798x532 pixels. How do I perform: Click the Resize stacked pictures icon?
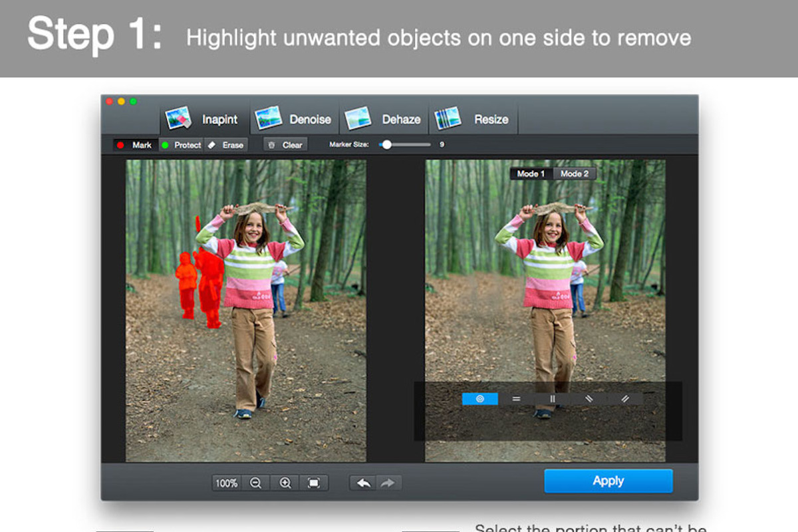pos(448,118)
